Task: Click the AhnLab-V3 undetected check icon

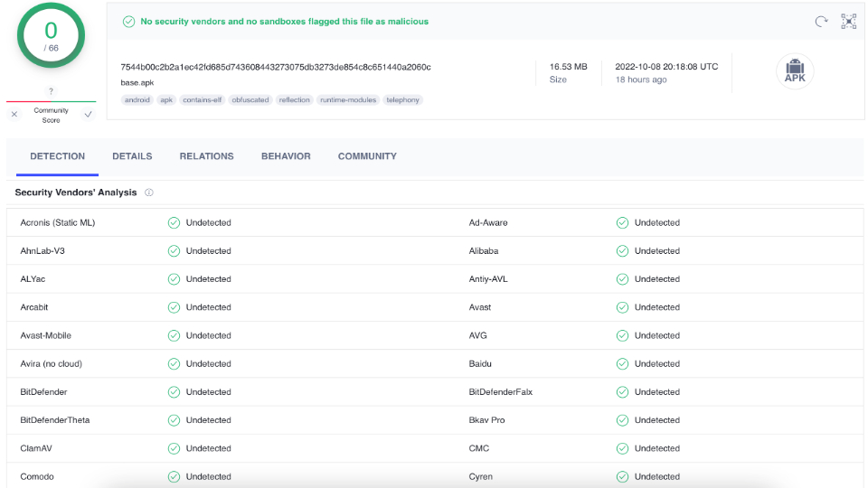Action: click(x=174, y=251)
